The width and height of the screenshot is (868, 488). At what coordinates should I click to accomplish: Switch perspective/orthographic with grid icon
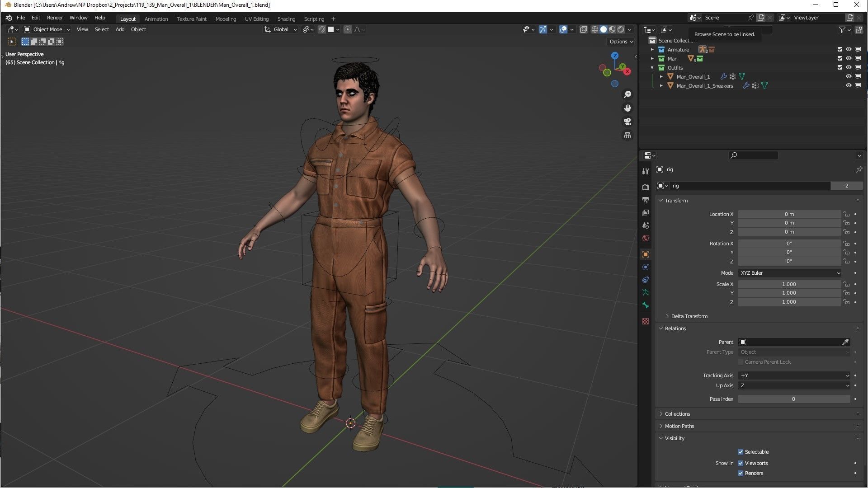627,135
